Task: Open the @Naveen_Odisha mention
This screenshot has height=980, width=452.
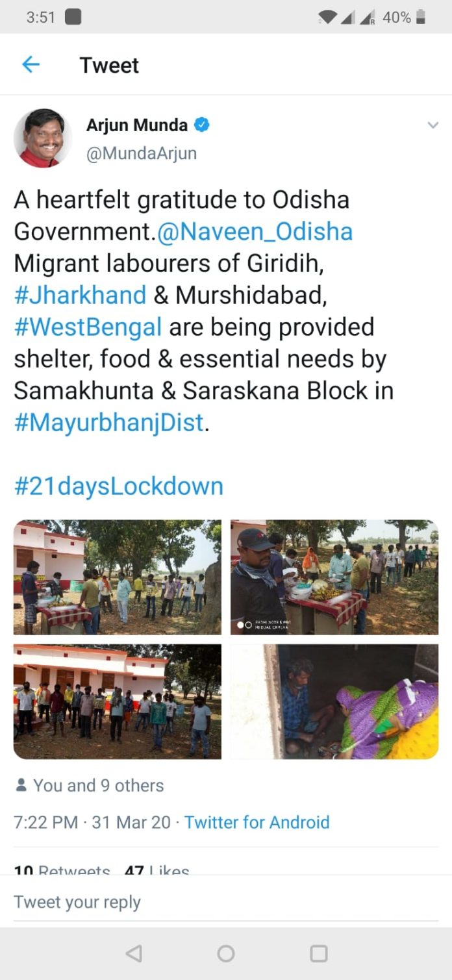Action: pos(255,231)
